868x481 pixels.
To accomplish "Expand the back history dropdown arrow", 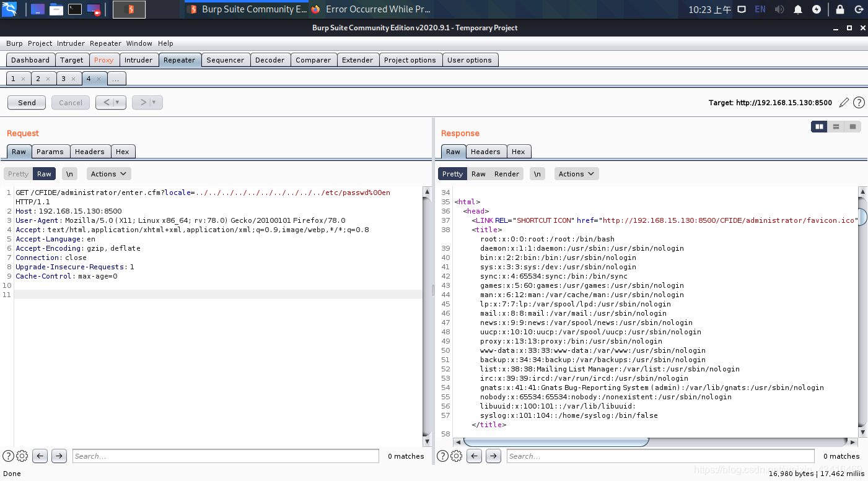I will (x=119, y=103).
